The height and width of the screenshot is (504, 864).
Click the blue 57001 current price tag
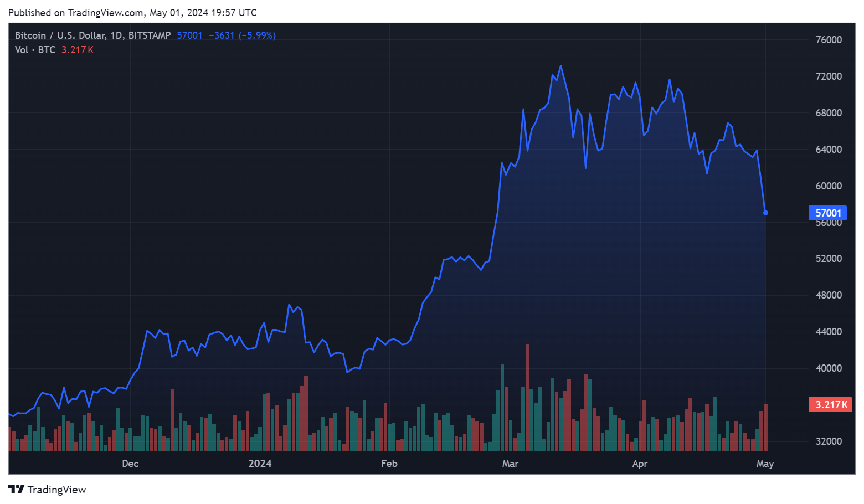(x=828, y=213)
